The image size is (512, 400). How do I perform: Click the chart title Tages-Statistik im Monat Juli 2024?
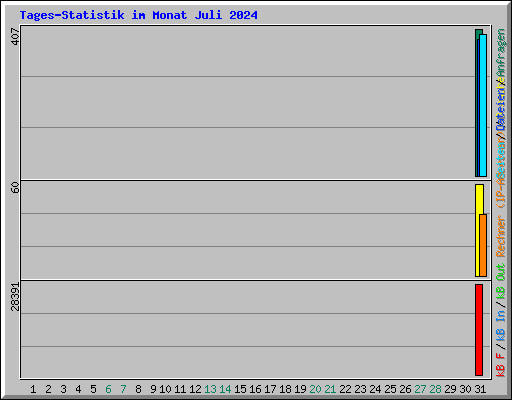[x=138, y=15]
